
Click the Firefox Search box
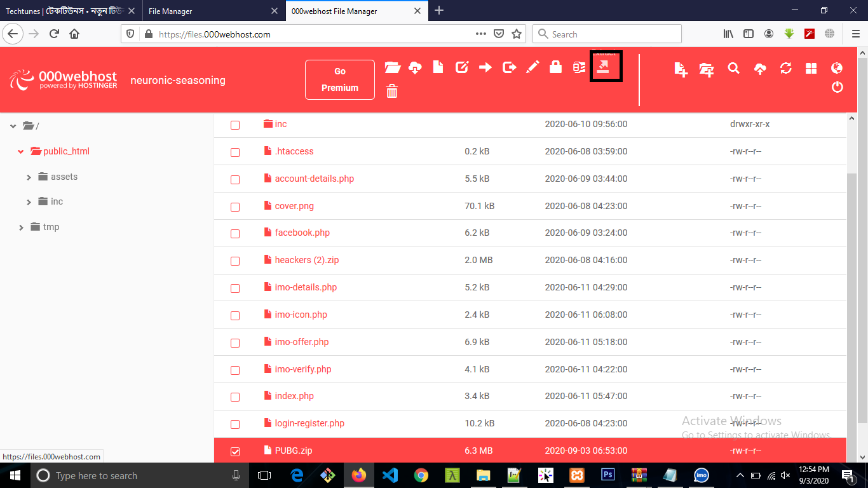607,34
